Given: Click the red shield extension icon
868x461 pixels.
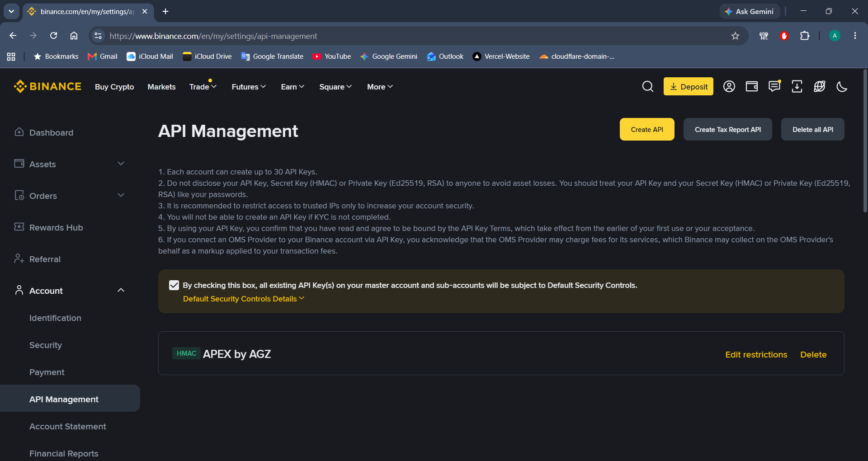Looking at the screenshot, I should [784, 36].
